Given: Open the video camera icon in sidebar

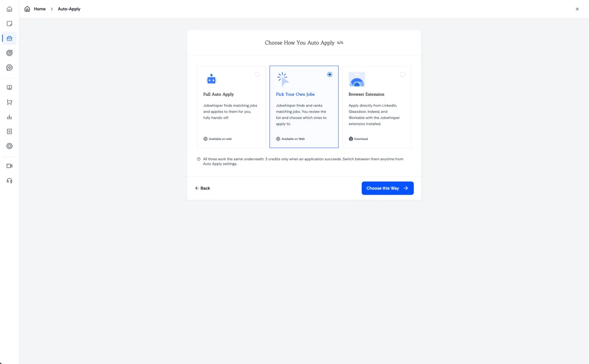Looking at the screenshot, I should tap(9, 166).
